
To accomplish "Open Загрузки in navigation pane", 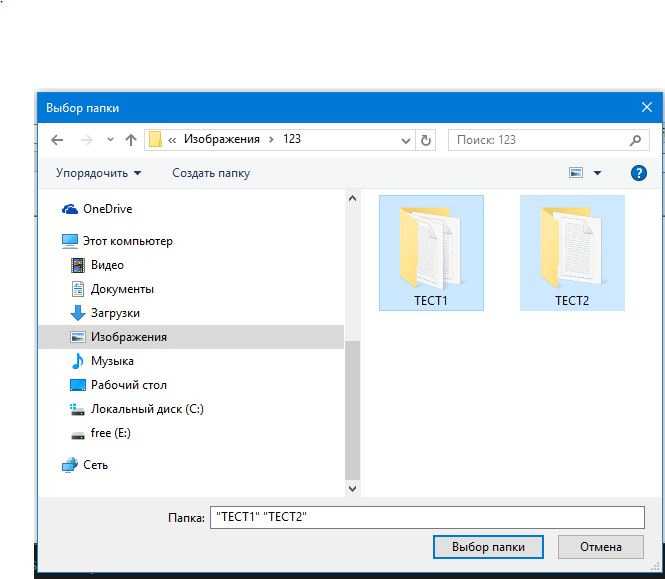I will click(x=115, y=313).
